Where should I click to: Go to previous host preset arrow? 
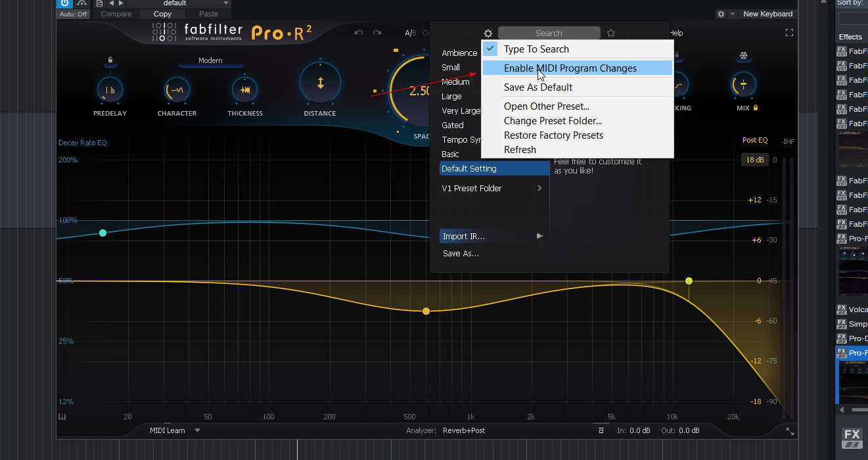112,3
